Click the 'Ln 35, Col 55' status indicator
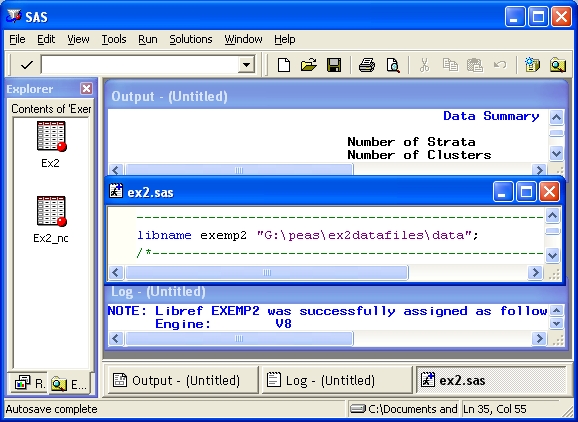The height and width of the screenshot is (422, 578). point(495,409)
